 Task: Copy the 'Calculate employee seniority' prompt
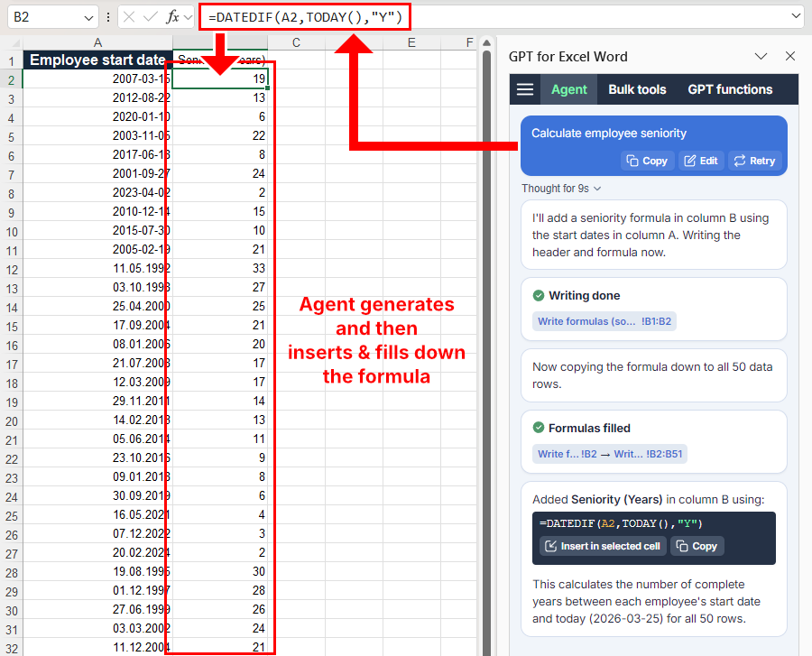[646, 161]
